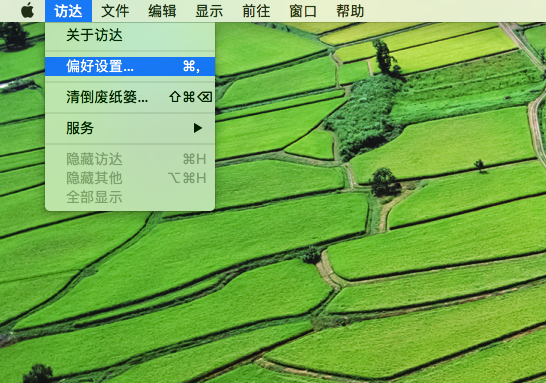
Task: Expand the 服务 submenu arrow
Action: 197,128
